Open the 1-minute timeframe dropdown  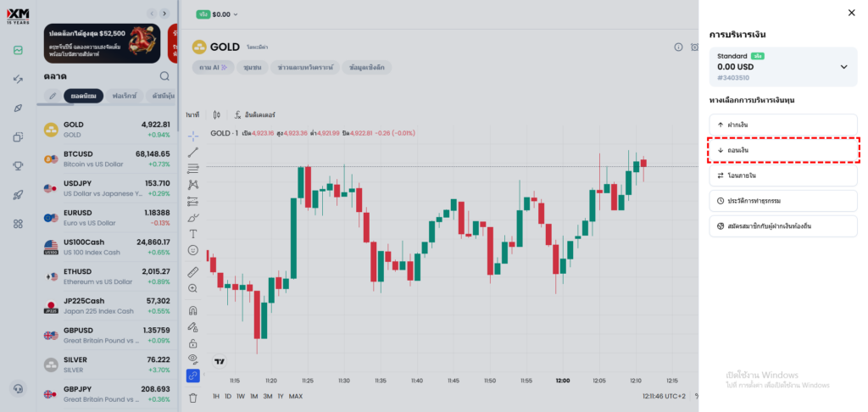click(x=192, y=114)
